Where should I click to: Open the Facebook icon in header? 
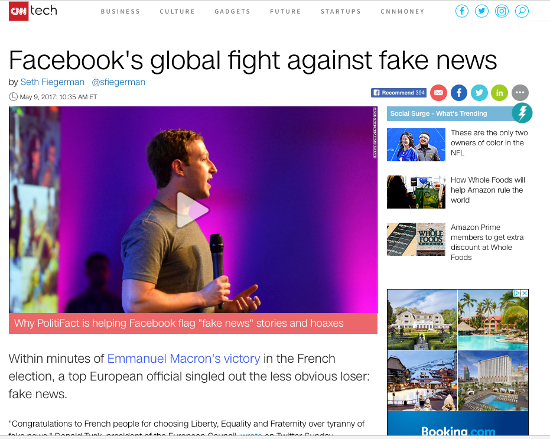tap(462, 11)
